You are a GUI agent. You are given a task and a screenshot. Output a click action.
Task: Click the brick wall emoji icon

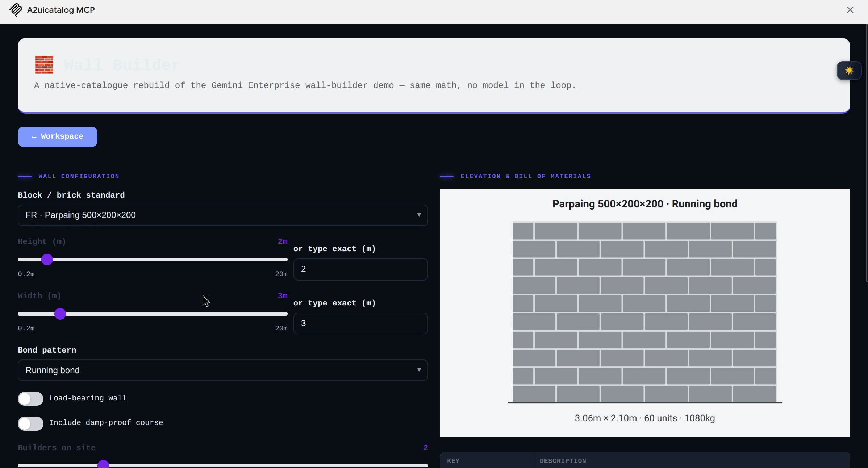pyautogui.click(x=44, y=65)
